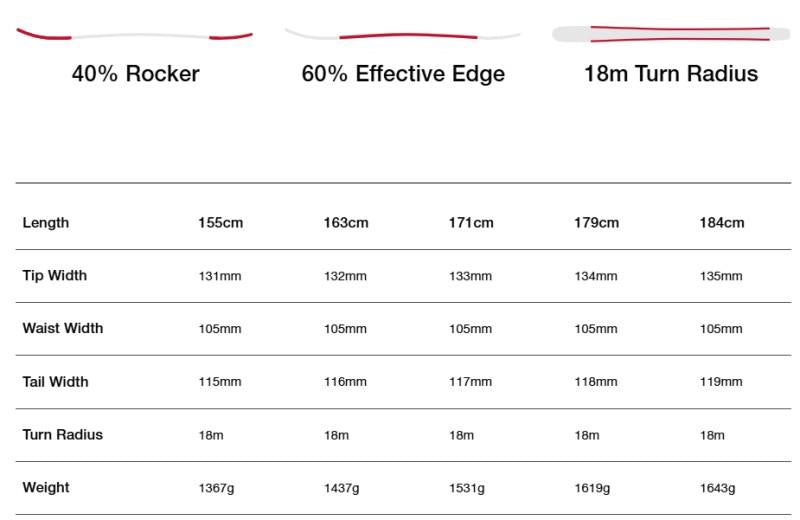Click the 135mm tip width value
The image size is (800, 520).
pos(721,276)
